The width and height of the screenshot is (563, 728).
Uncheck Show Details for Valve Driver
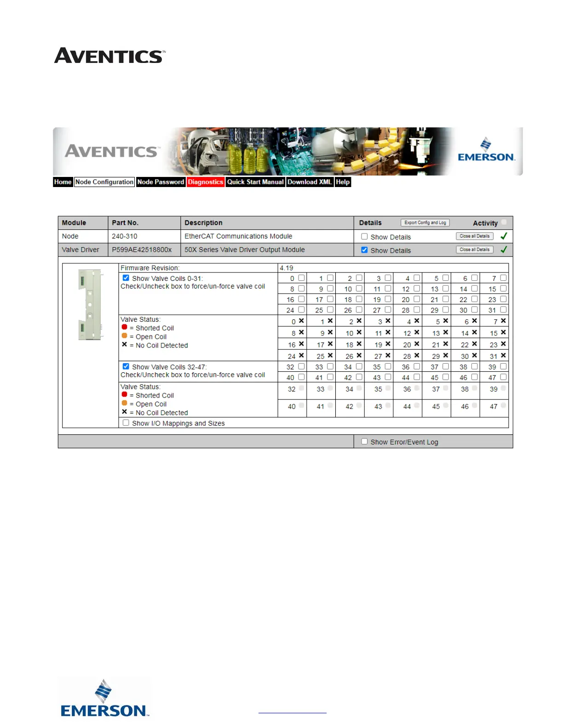364,250
